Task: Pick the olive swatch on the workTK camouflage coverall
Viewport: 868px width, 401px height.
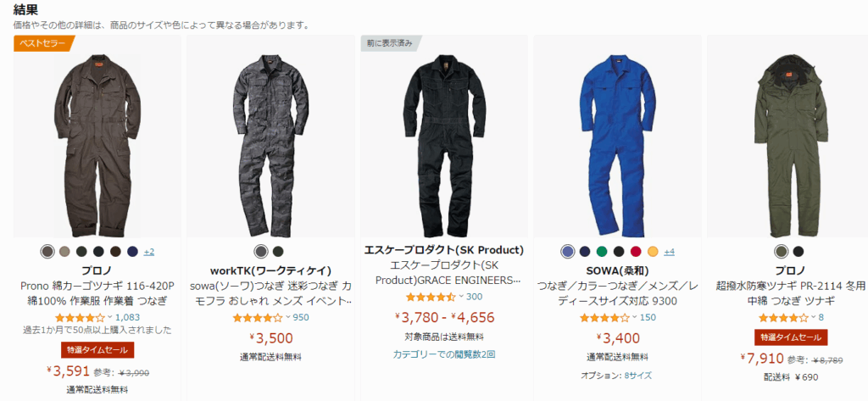Action: click(x=278, y=252)
